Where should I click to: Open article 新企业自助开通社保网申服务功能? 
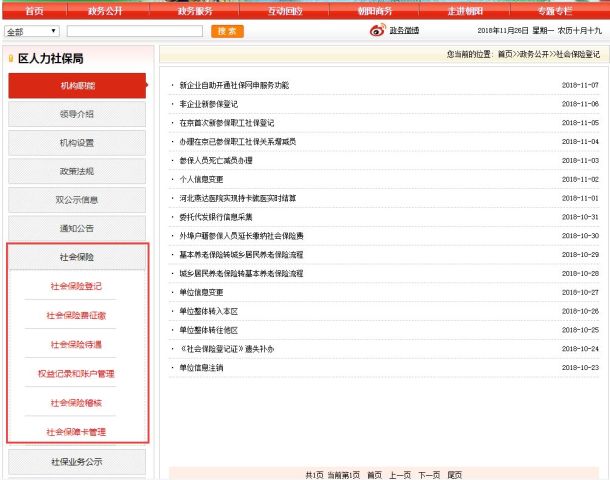234,85
